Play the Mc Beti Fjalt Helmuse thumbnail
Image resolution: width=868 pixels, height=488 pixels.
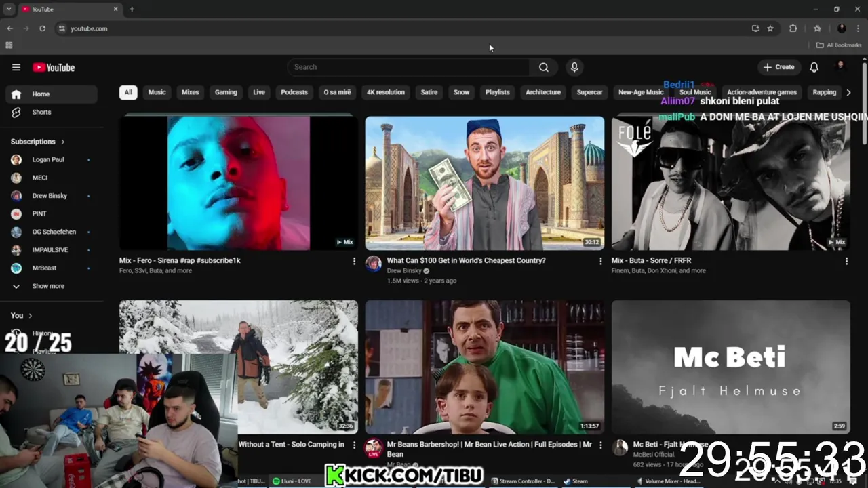[x=731, y=367]
